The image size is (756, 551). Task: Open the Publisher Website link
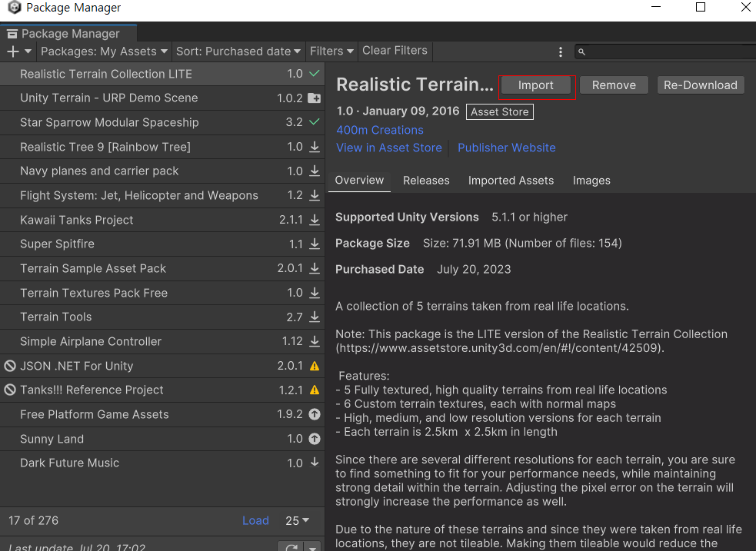click(x=507, y=148)
